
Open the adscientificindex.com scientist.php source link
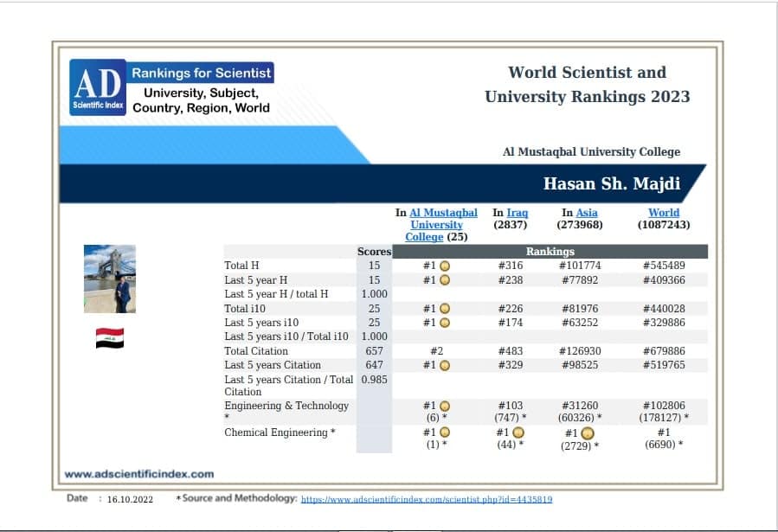(x=427, y=499)
